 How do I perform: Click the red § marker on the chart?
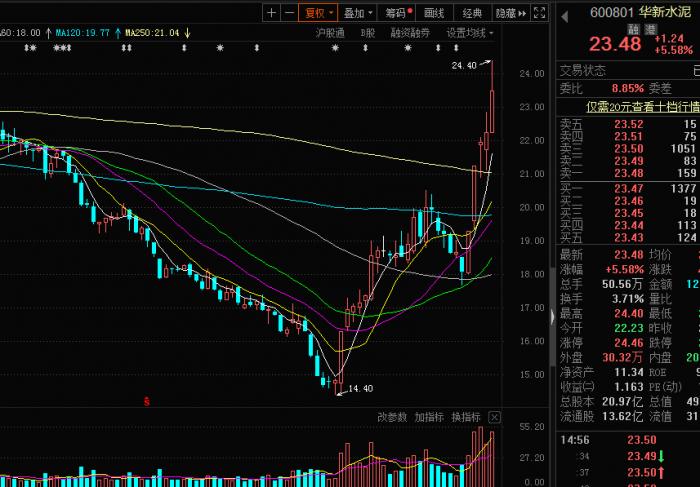pyautogui.click(x=147, y=402)
